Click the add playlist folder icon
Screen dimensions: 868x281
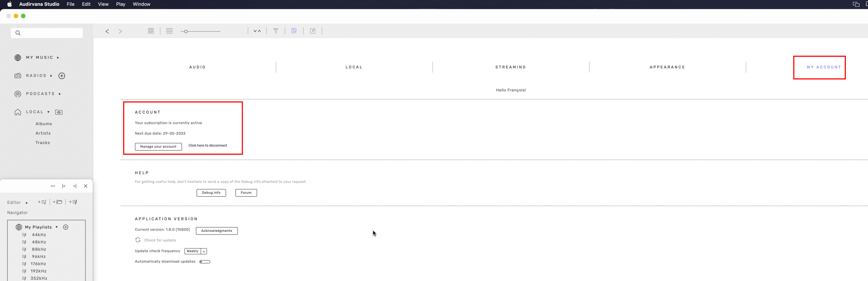58,202
